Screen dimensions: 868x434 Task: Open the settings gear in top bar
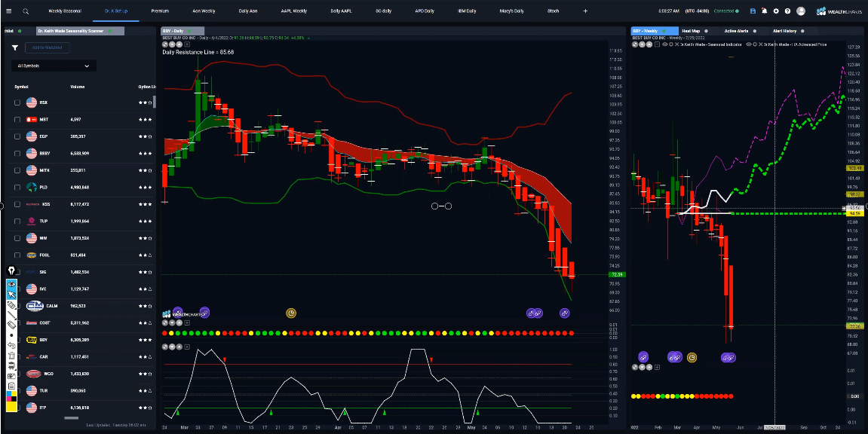coord(776,11)
